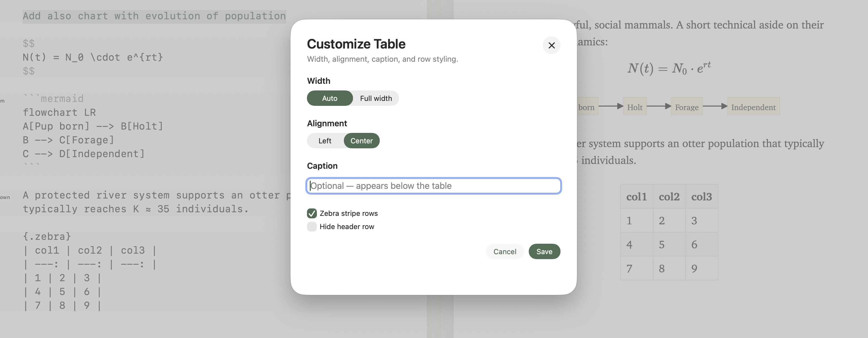This screenshot has height=338, width=868.
Task: Click cell '9' in preview table
Action: pyautogui.click(x=702, y=268)
